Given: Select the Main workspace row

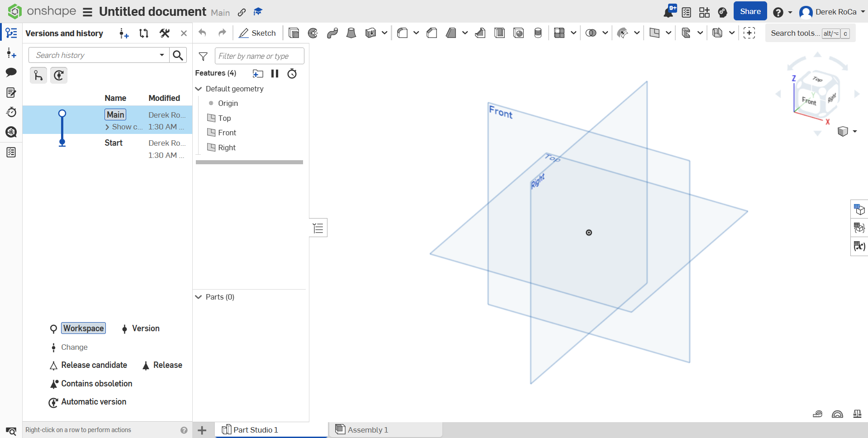Looking at the screenshot, I should [x=108, y=120].
